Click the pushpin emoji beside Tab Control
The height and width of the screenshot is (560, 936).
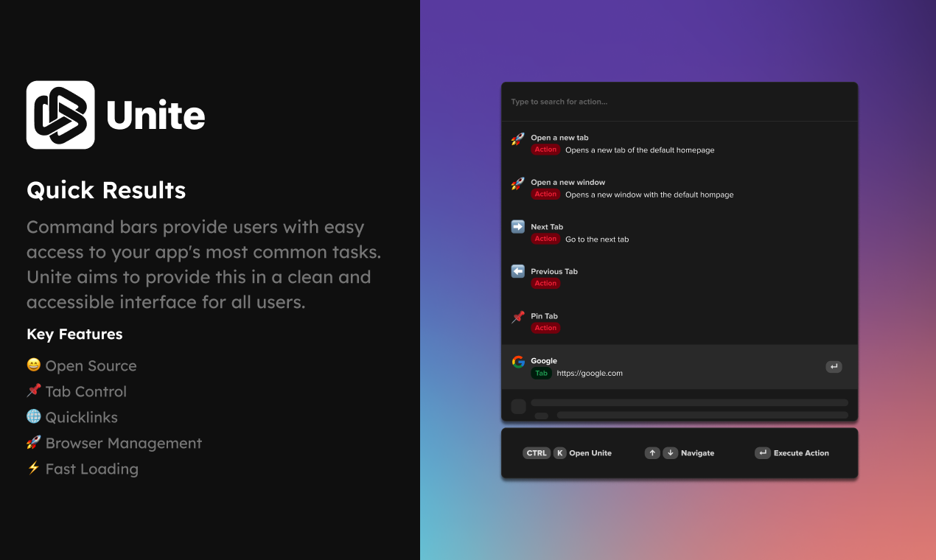(34, 391)
